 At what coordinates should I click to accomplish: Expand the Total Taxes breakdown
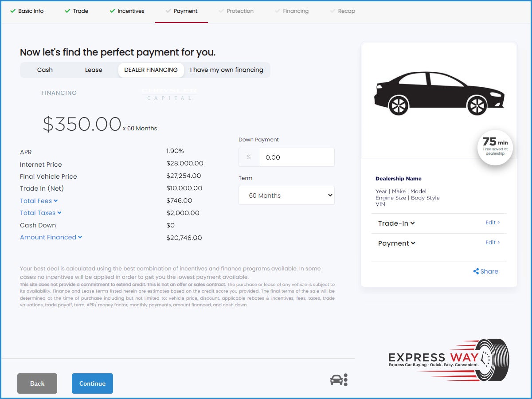(x=40, y=213)
